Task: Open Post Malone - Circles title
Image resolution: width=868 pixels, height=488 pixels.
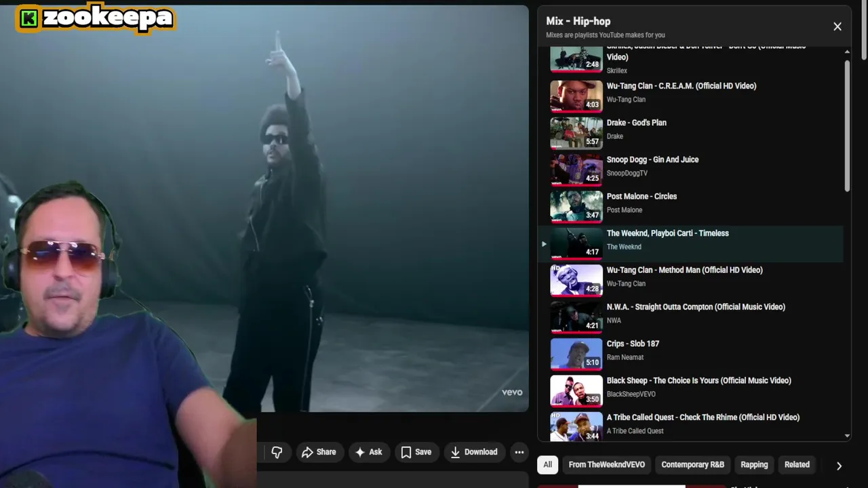Action: [x=642, y=196]
